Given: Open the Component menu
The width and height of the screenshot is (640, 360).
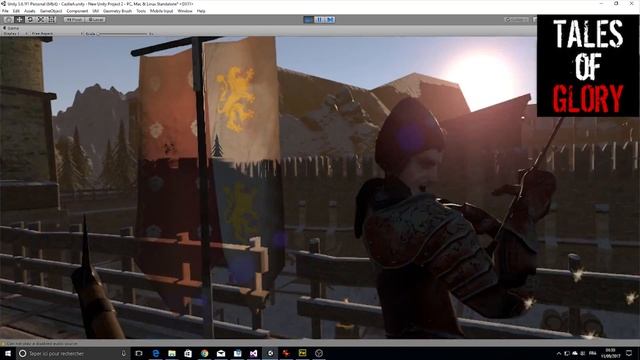Looking at the screenshot, I should coord(77,11).
